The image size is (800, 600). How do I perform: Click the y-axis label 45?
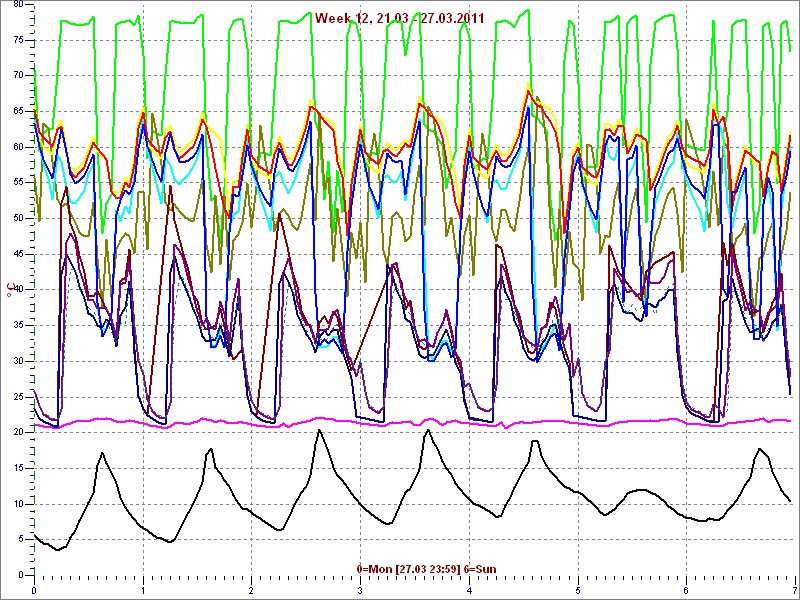pos(18,254)
